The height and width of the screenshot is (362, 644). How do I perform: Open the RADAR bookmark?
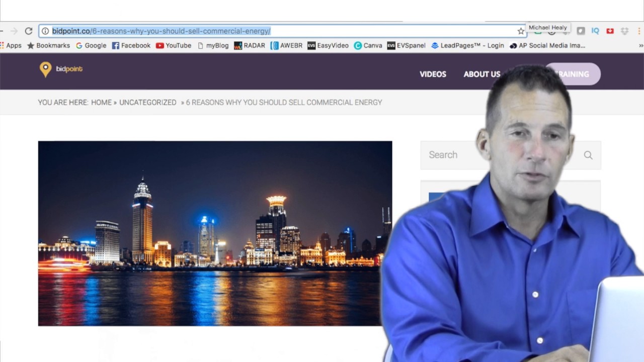click(250, 46)
